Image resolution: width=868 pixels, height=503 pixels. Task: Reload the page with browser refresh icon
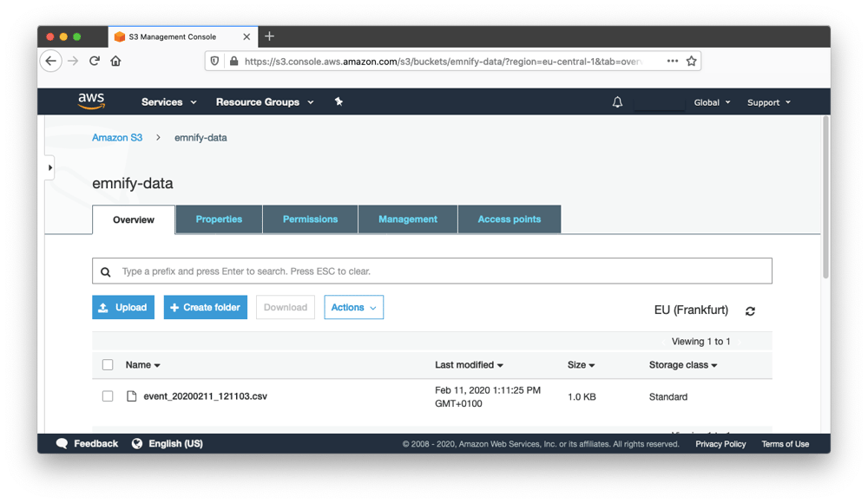click(x=95, y=61)
